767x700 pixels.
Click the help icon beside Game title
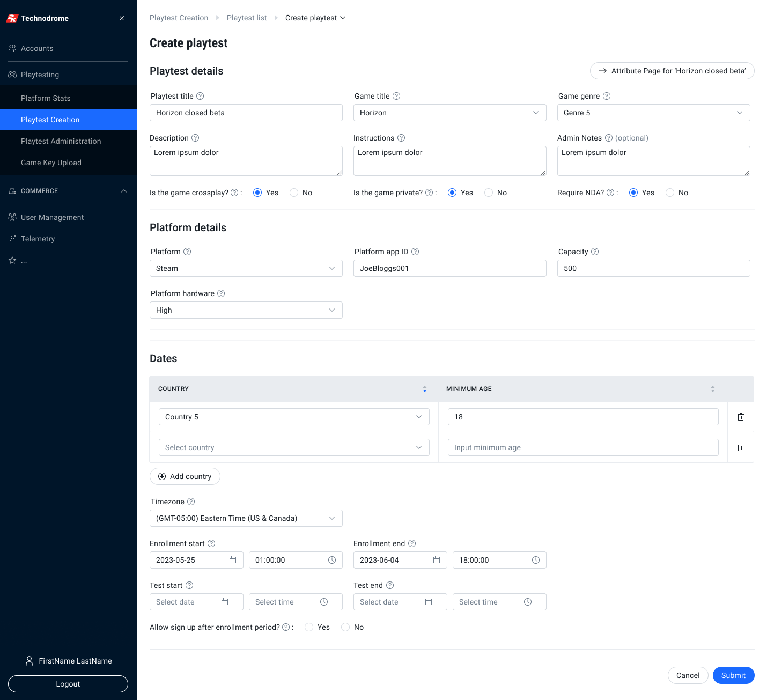(396, 96)
